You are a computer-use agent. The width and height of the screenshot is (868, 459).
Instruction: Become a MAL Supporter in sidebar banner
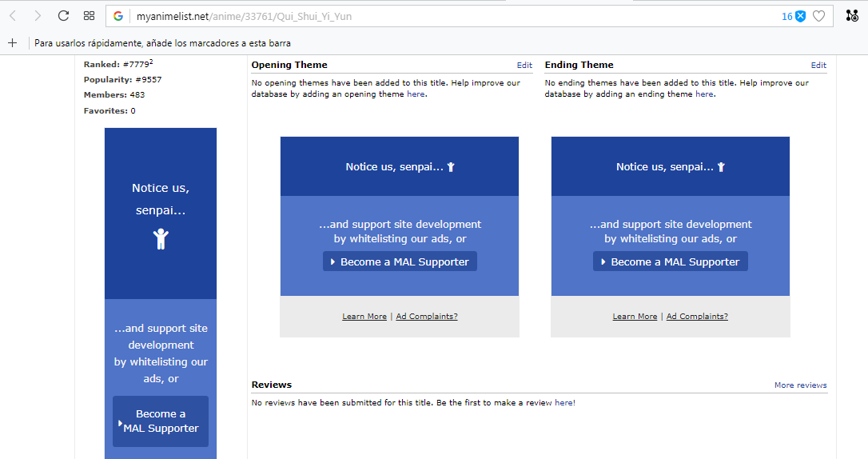coord(161,421)
